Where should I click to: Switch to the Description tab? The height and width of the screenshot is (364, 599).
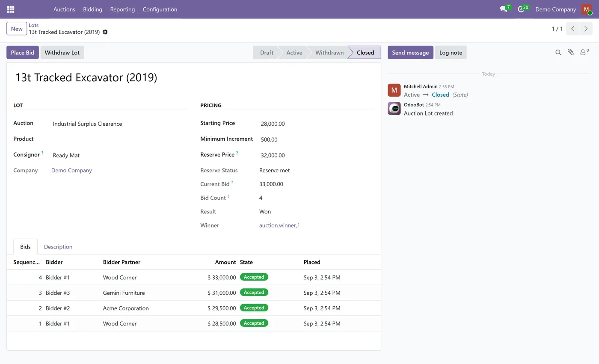(x=58, y=247)
